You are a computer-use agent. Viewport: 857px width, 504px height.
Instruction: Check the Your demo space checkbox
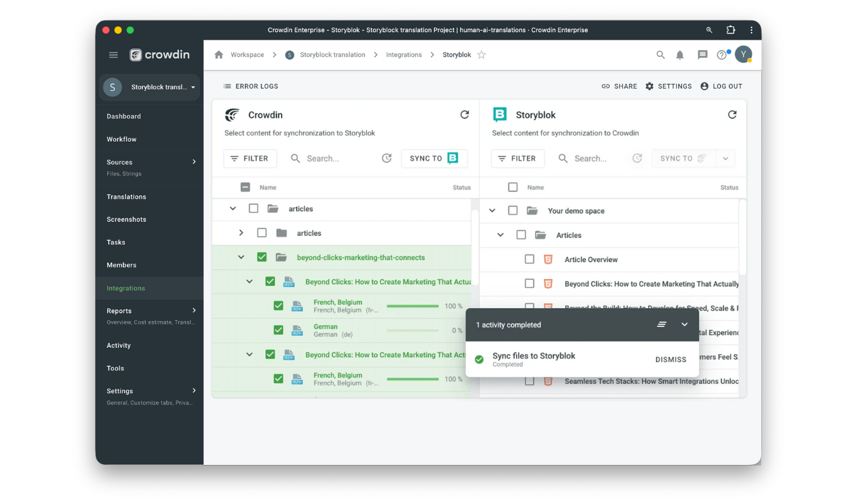tap(513, 211)
